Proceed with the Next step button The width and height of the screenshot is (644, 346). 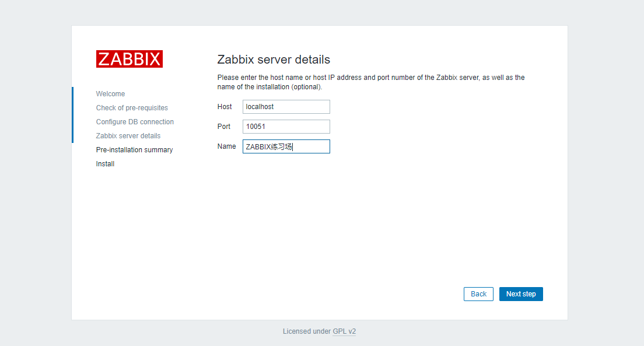pos(521,294)
